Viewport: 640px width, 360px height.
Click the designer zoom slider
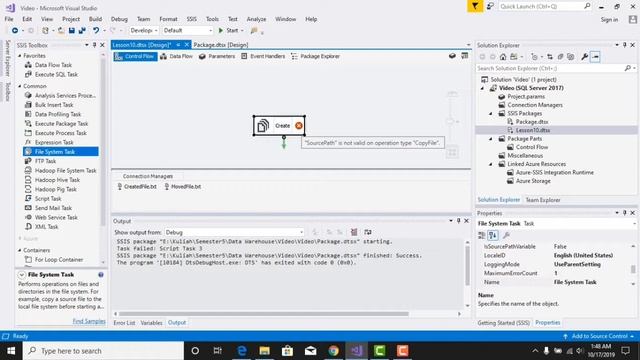pyautogui.click(x=452, y=121)
